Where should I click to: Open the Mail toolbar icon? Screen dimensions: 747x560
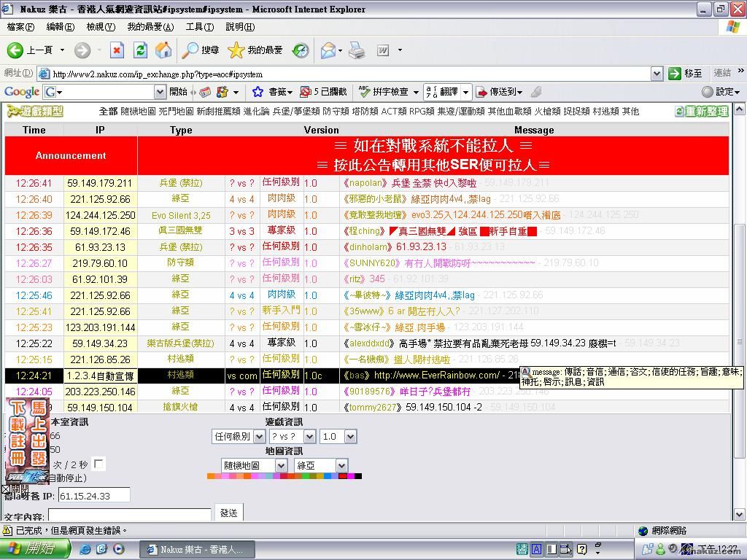click(x=328, y=50)
